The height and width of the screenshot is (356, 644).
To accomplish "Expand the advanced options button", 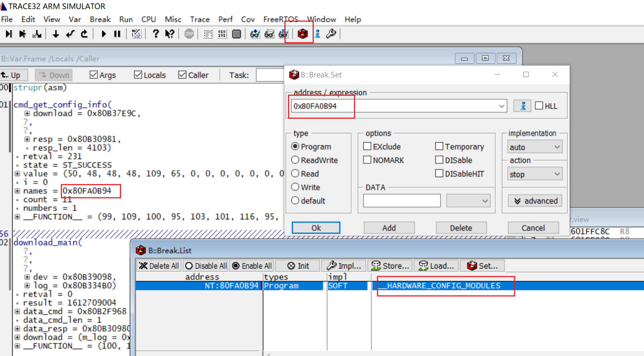I will pos(535,201).
